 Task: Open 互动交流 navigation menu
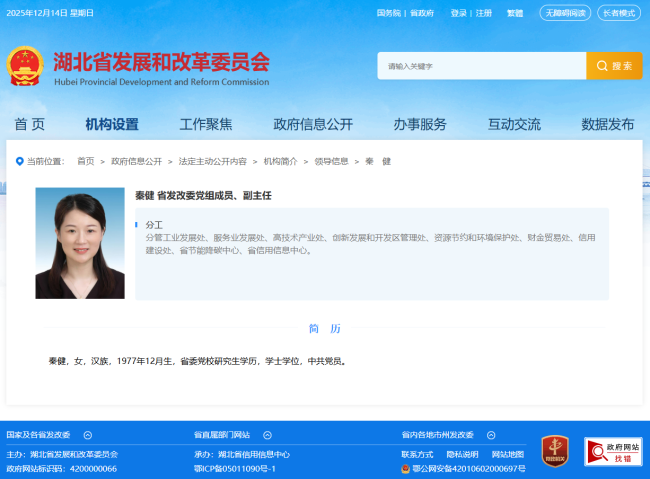tap(514, 124)
